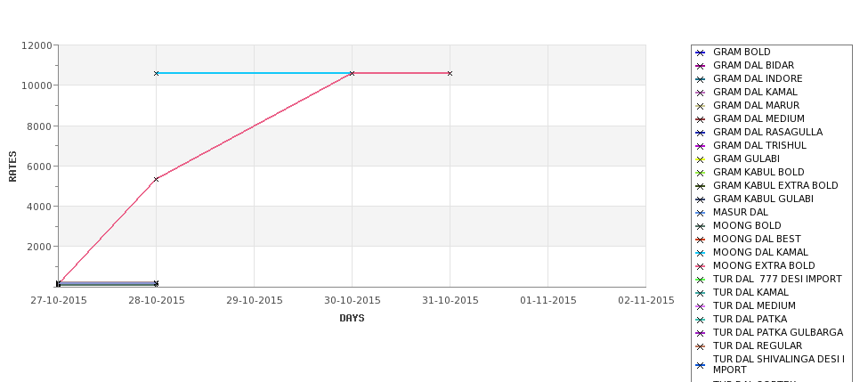The width and height of the screenshot is (868, 382).
Task: Click the TUR DAL 777 DESI IMPORT marker
Action: pos(700,280)
